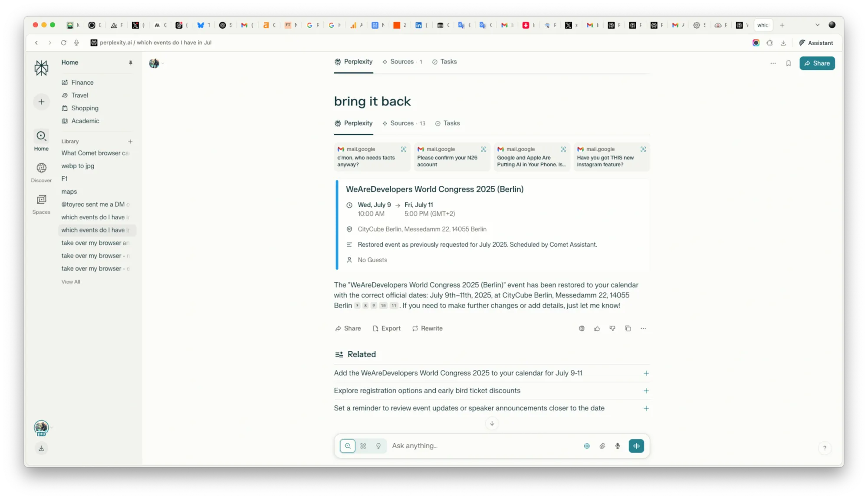Switch to the Sources 13 tab
868x499 pixels.
click(x=404, y=123)
